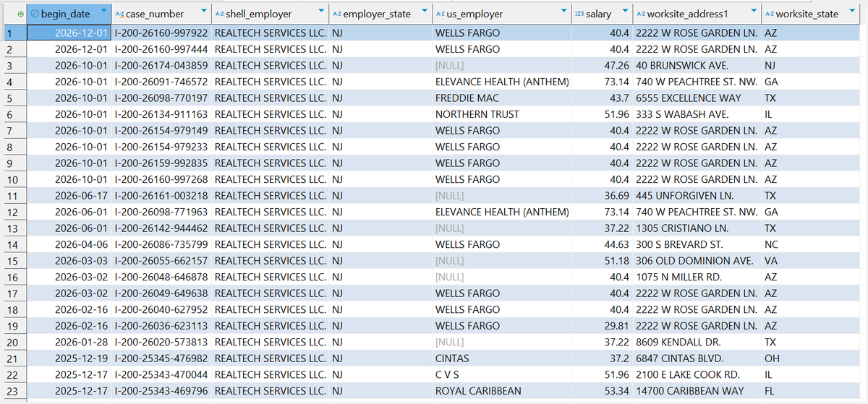
Task: Select case number I-200-26091-746572
Action: (x=161, y=82)
